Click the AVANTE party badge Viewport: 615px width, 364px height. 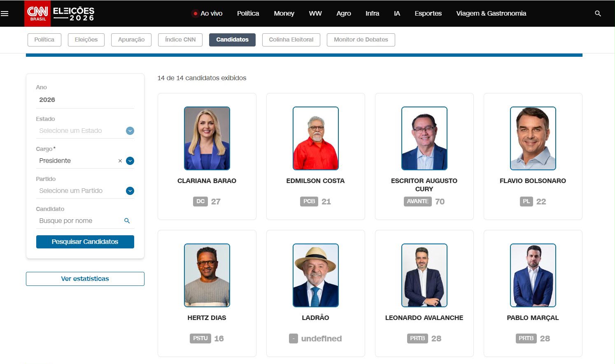point(417,202)
